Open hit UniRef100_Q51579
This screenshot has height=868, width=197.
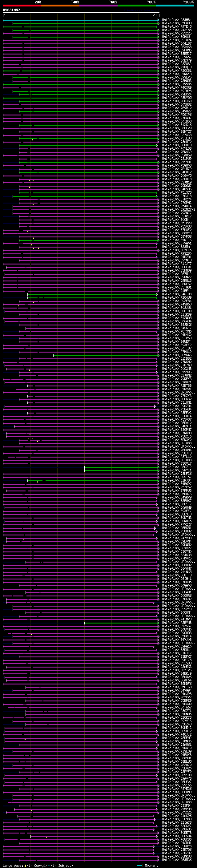pyautogui.click(x=177, y=169)
